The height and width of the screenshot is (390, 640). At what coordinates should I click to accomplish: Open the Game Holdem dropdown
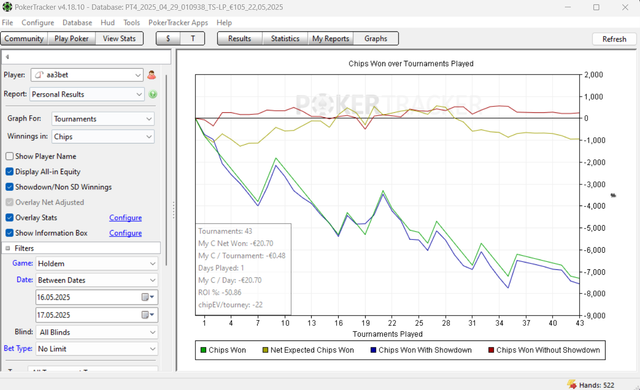tap(97, 264)
